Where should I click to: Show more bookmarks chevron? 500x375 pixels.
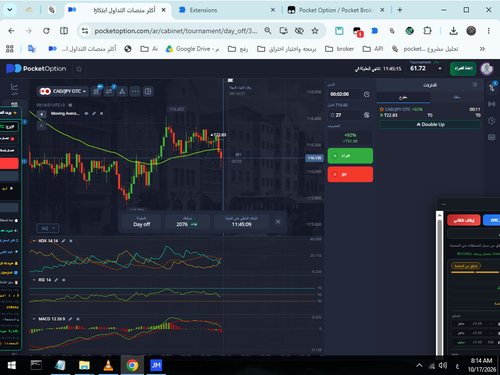(x=482, y=49)
